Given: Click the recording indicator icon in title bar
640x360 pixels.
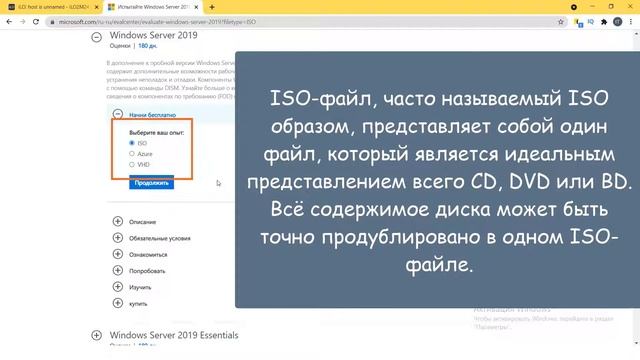Looking at the screenshot, I should [574, 7].
